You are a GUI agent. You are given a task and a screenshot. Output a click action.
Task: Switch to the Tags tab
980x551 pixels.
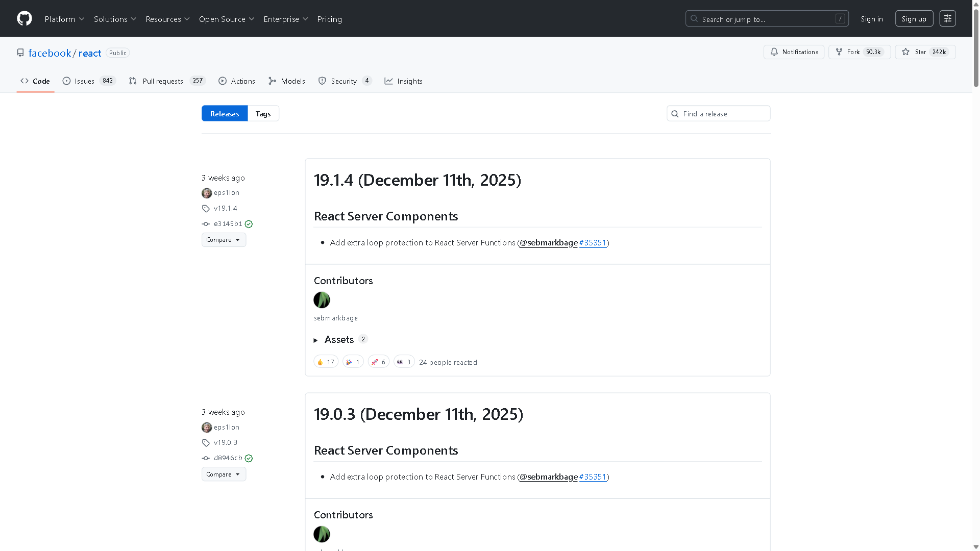(263, 113)
